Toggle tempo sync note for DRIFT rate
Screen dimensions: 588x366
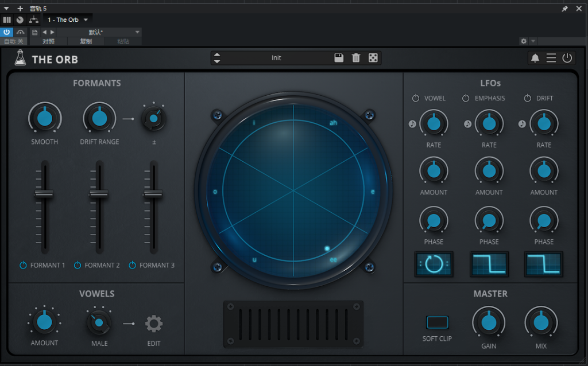[522, 124]
